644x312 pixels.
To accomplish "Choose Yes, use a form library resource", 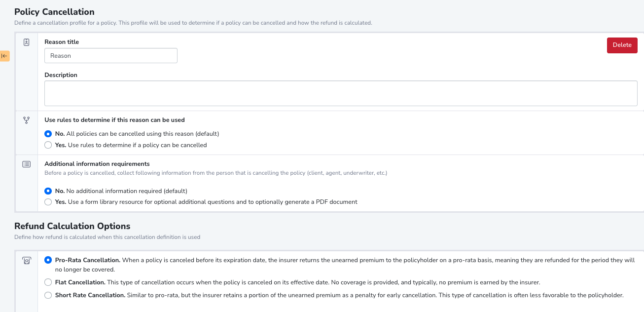I will tap(48, 202).
